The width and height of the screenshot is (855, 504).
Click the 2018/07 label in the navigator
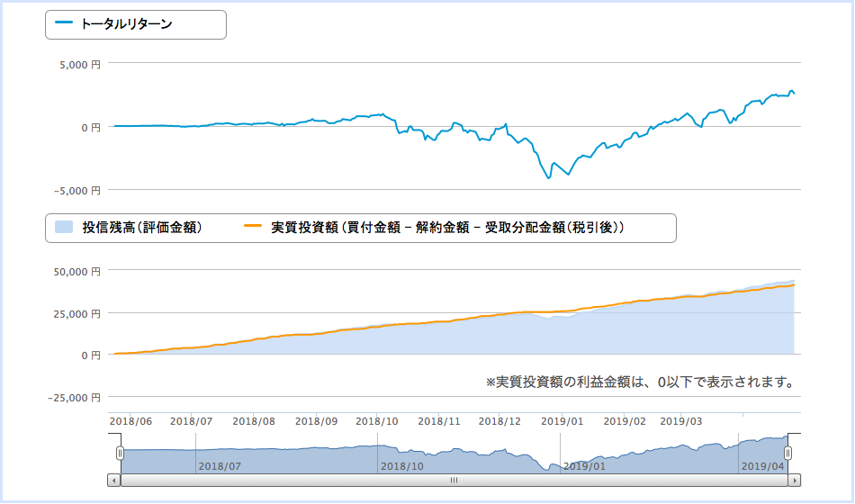coord(220,466)
